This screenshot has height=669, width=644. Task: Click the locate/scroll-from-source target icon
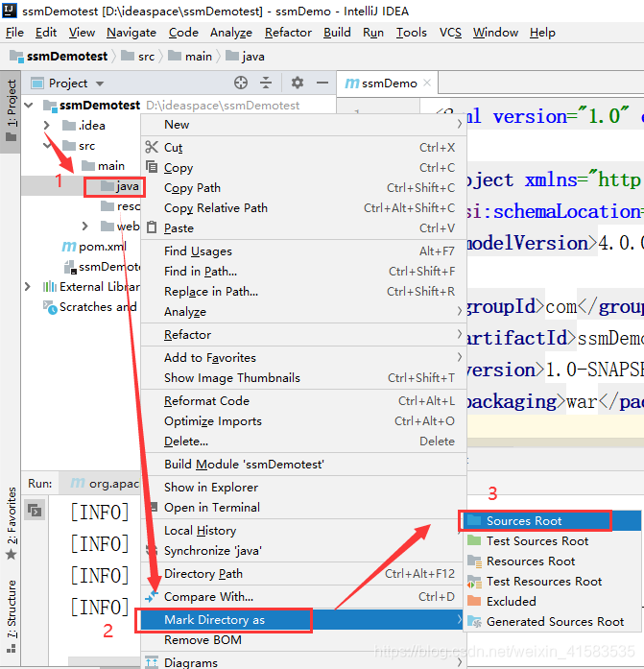tap(241, 84)
